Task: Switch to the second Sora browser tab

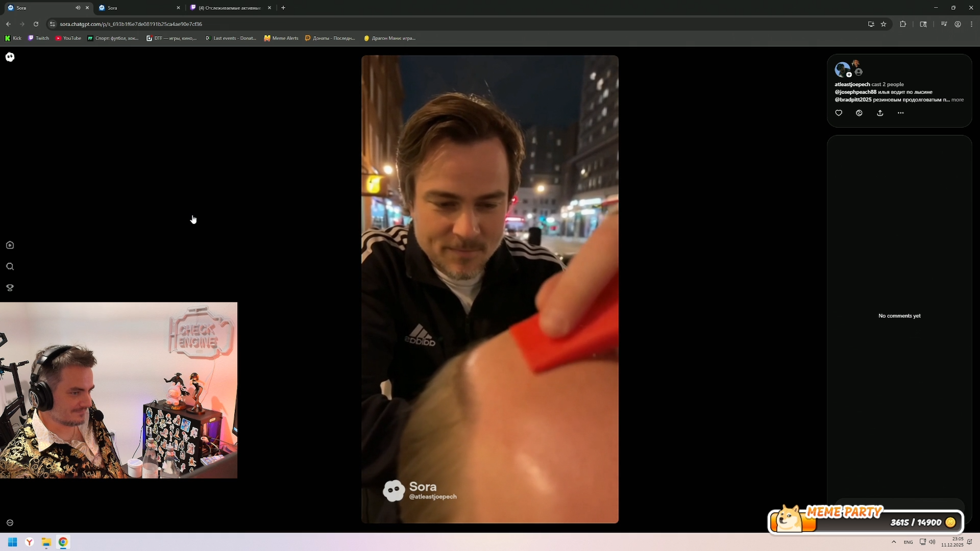Action: [135, 8]
